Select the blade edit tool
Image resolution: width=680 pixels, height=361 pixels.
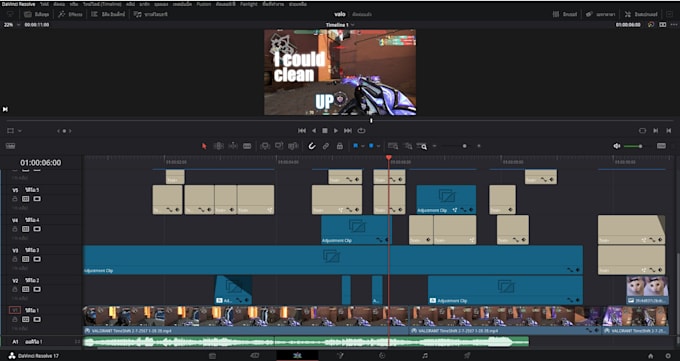pyautogui.click(x=247, y=146)
